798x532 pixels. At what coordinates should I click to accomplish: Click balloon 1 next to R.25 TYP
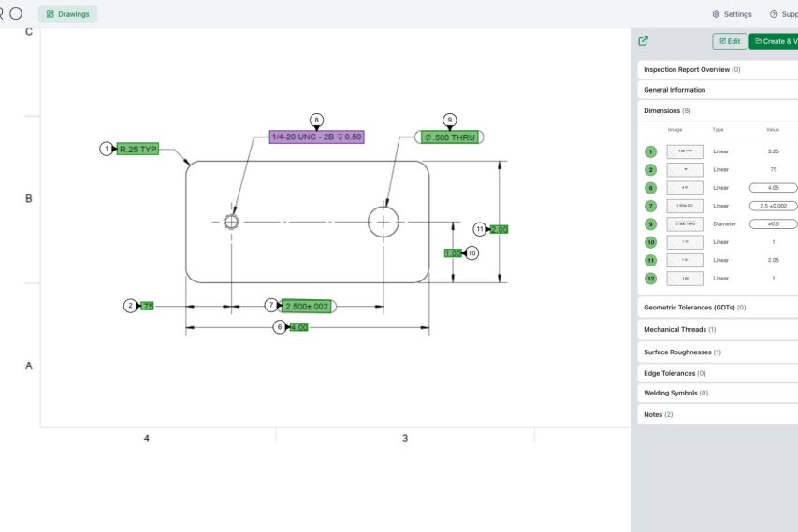[x=107, y=149]
